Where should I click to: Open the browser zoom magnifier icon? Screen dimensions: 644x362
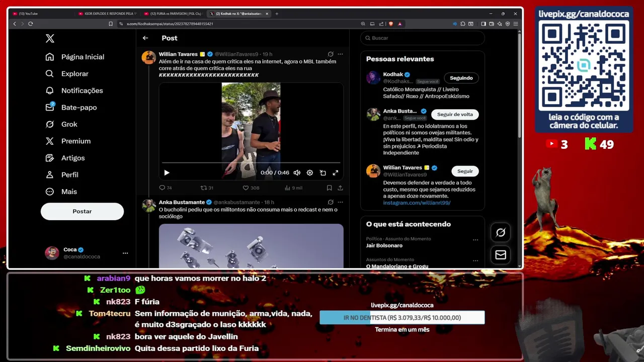coord(363,24)
